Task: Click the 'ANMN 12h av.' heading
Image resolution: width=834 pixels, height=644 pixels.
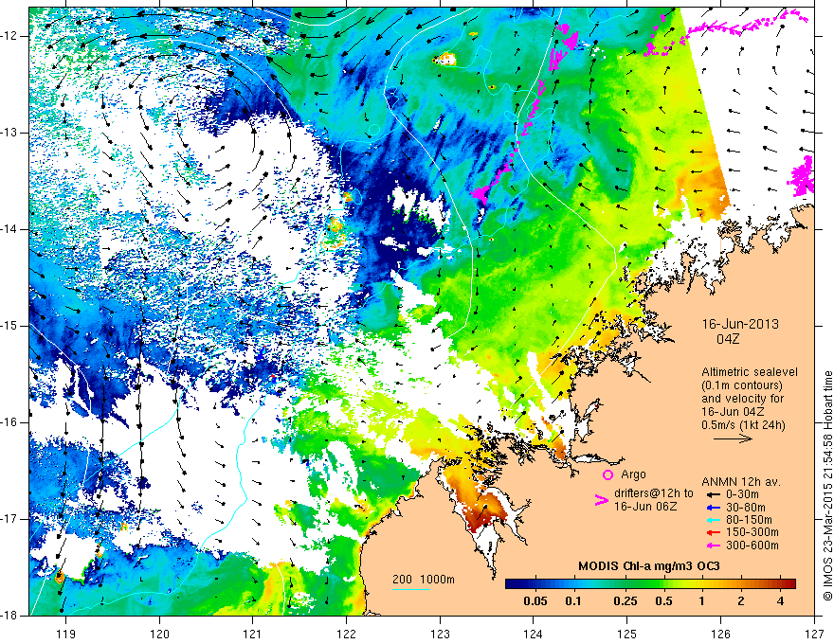Action: (x=741, y=482)
